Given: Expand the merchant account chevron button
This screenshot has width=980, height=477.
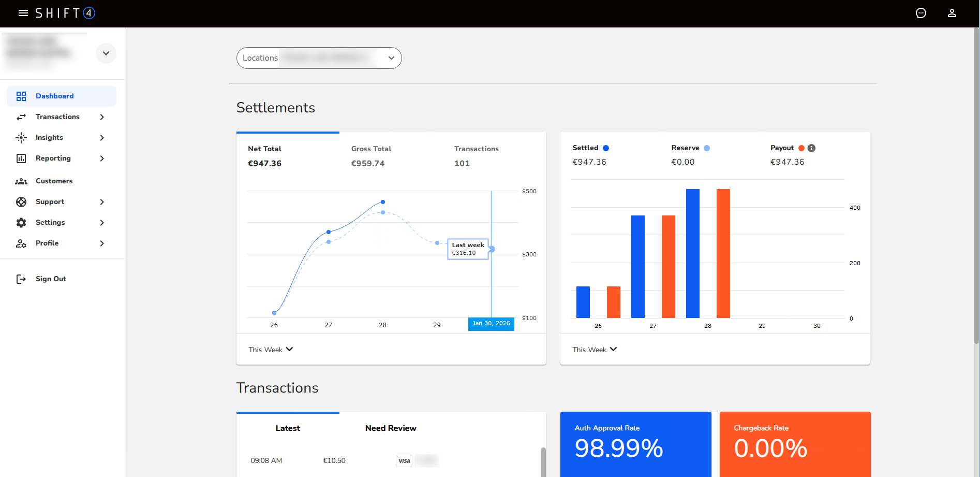Looking at the screenshot, I should [x=106, y=53].
